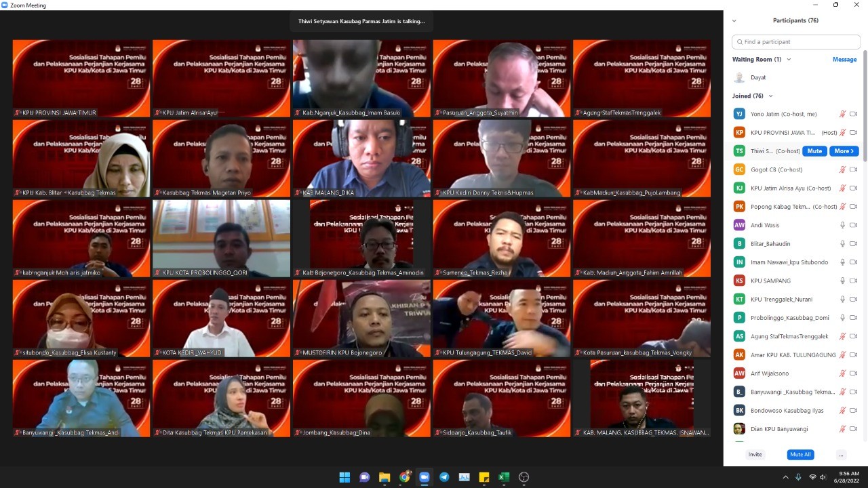Open Participants panel dropdown chevron
The width and height of the screenshot is (868, 488).
734,21
